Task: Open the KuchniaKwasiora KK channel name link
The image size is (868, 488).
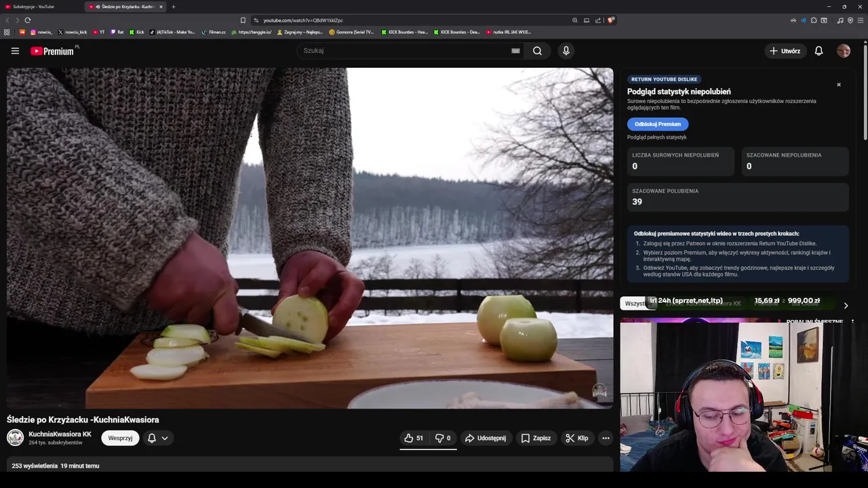Action: [x=60, y=434]
